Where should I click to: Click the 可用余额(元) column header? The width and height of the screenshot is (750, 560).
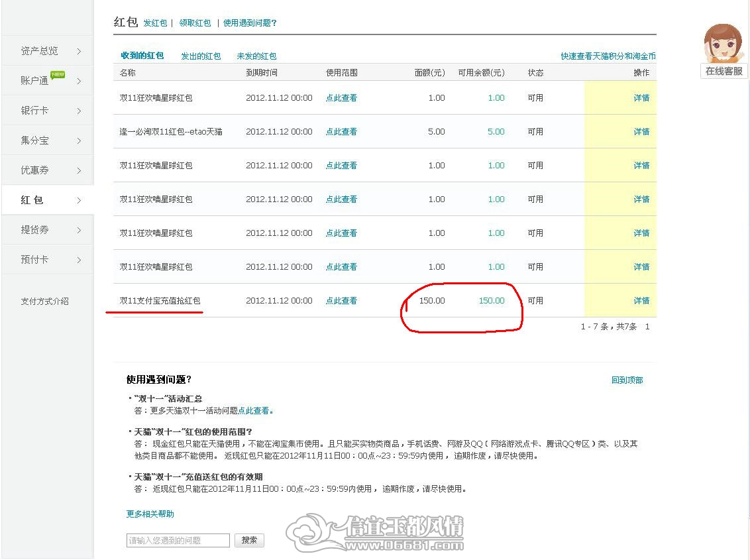pyautogui.click(x=481, y=73)
